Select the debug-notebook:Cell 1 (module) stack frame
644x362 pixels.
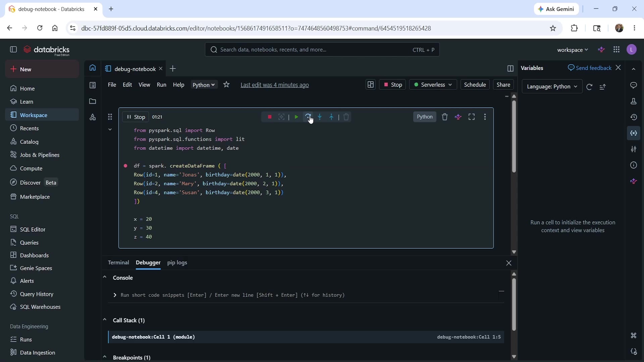pos(306,337)
